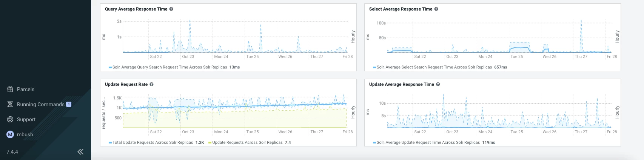Click Wed 26 tick on Update Response Time chart
This screenshot has width=644, height=160.
(549, 132)
